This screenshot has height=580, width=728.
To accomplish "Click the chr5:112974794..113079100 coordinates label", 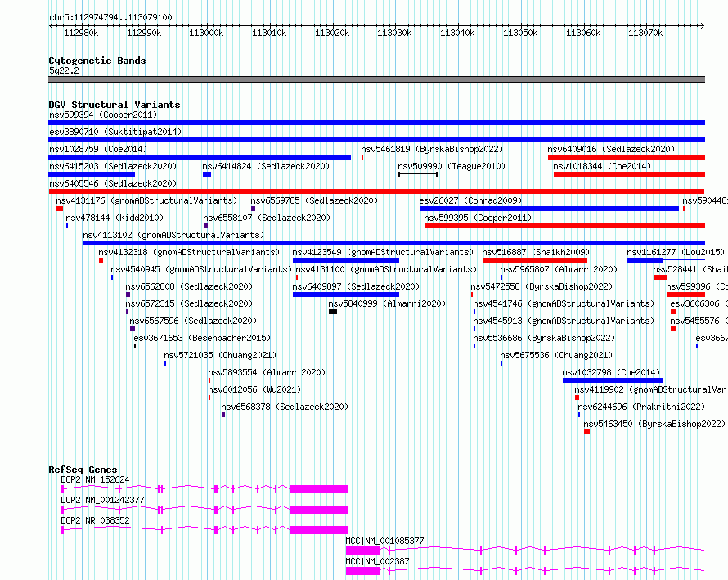I will point(110,17).
